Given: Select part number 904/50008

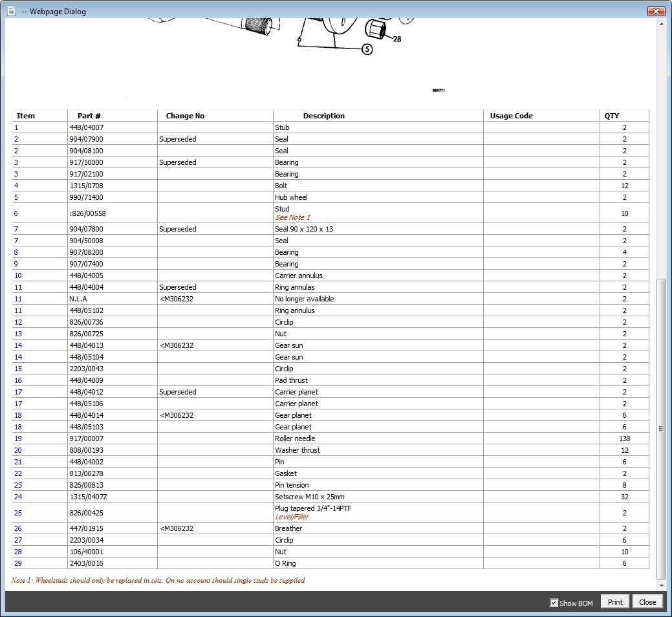Looking at the screenshot, I should tap(86, 241).
